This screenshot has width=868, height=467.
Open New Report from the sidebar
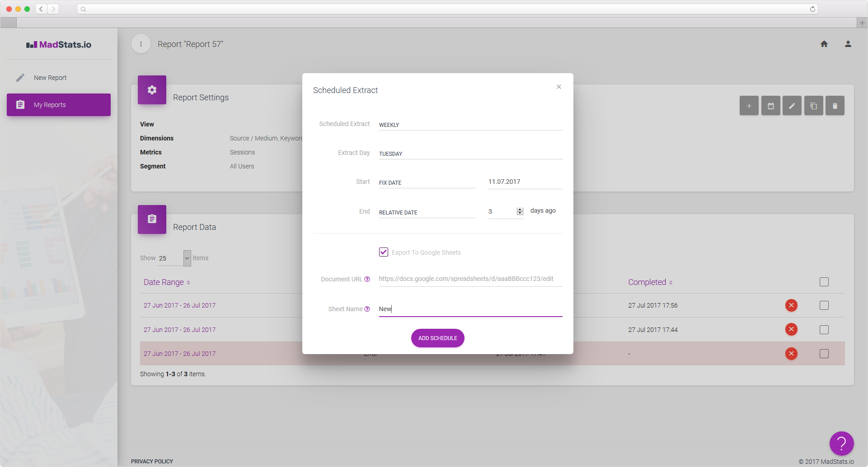[x=59, y=78]
